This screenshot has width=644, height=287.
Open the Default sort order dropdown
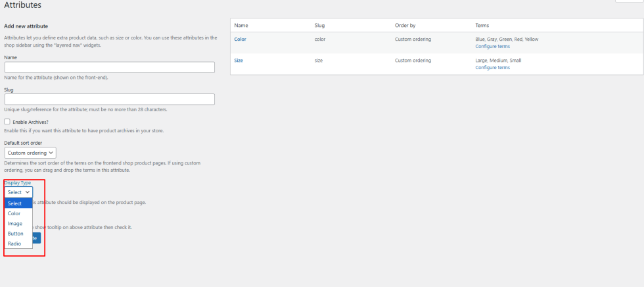coord(30,153)
